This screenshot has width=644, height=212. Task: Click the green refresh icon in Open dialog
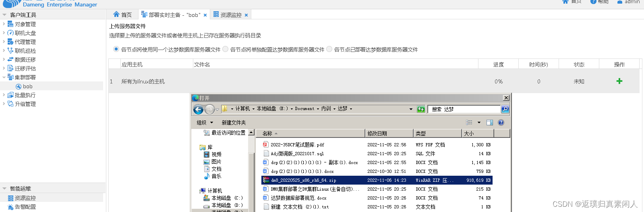coord(421,109)
